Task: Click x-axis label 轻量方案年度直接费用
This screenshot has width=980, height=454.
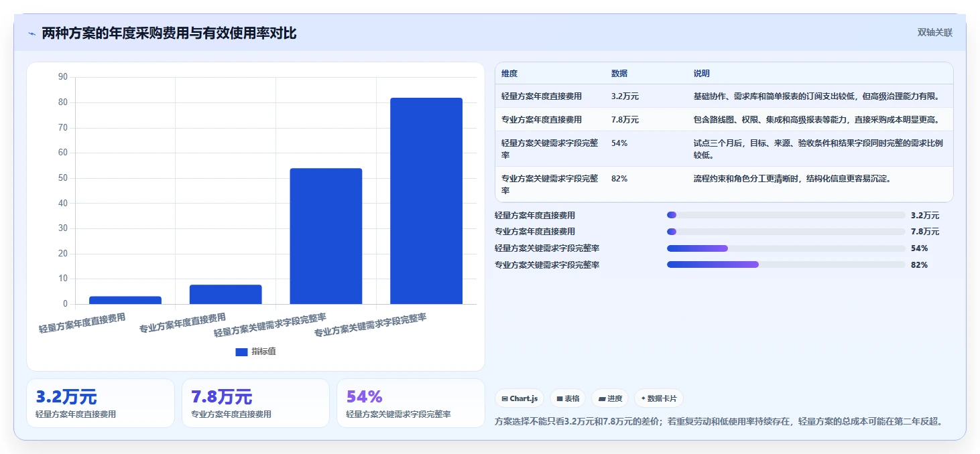Action: (x=82, y=323)
